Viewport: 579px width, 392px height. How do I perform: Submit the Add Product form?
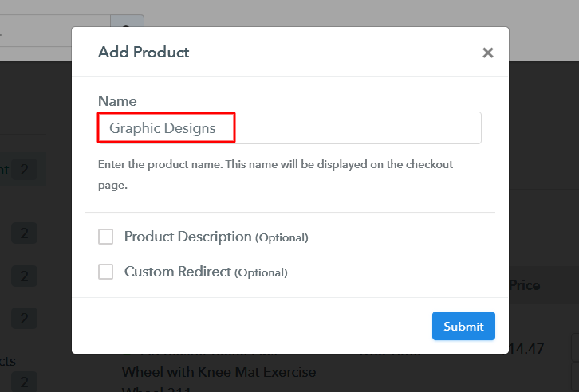point(463,326)
